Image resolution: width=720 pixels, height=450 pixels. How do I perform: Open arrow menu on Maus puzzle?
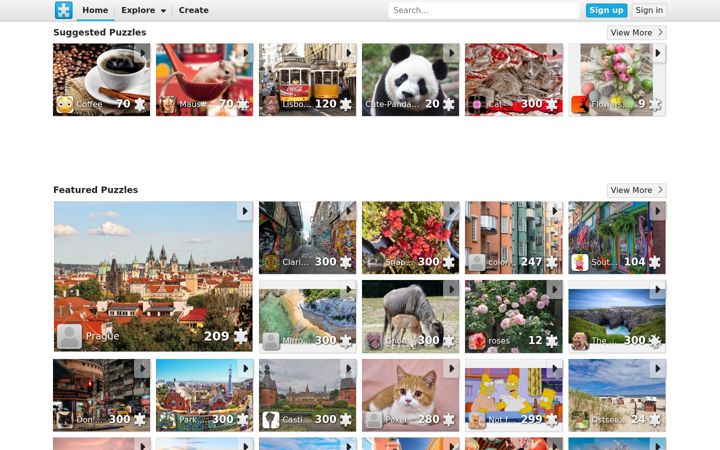click(245, 53)
